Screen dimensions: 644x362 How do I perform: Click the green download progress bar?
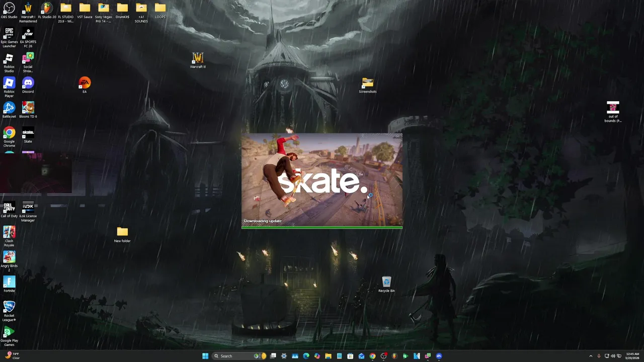click(322, 227)
